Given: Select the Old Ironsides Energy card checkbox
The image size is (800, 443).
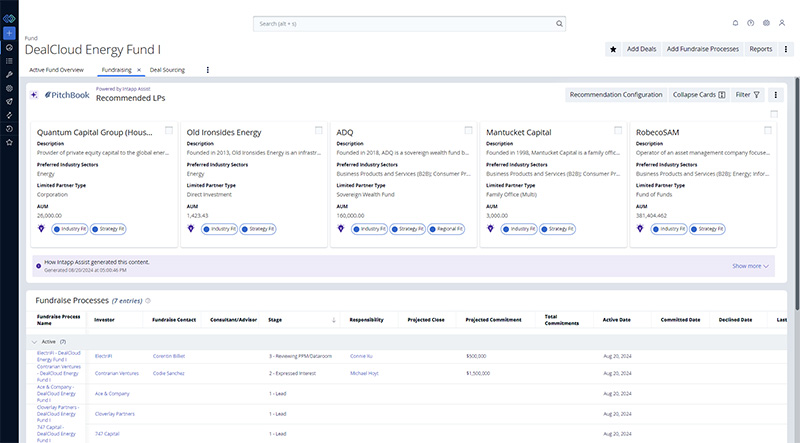Looking at the screenshot, I should click(x=318, y=130).
